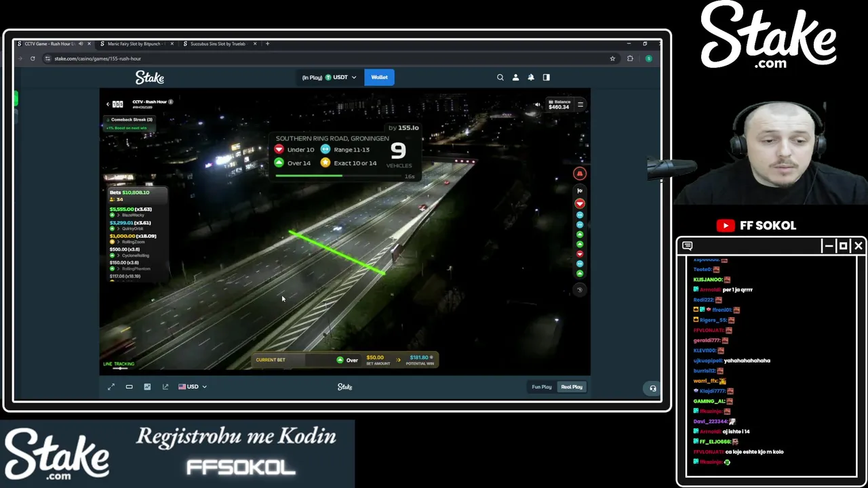Click the Balance $460.34 display
The height and width of the screenshot is (488, 868).
559,104
